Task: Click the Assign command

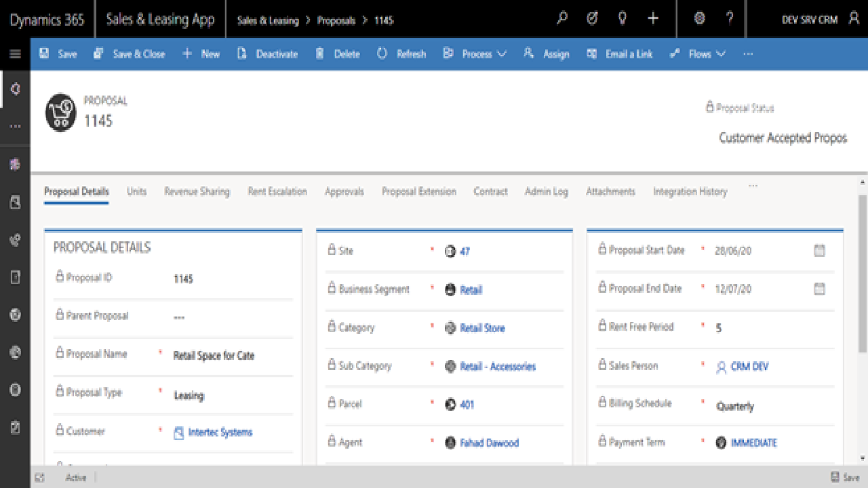Action: (546, 54)
